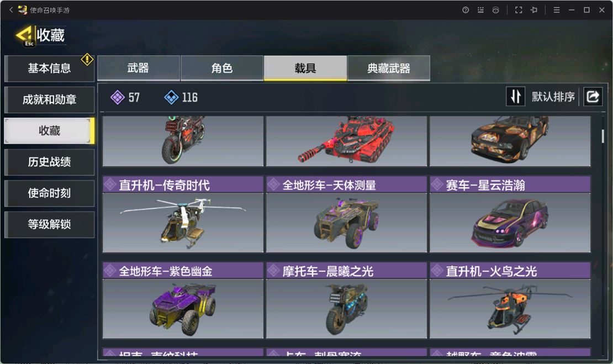The height and width of the screenshot is (364, 613).
Task: Click the sort order arrows icon
Action: [x=516, y=96]
